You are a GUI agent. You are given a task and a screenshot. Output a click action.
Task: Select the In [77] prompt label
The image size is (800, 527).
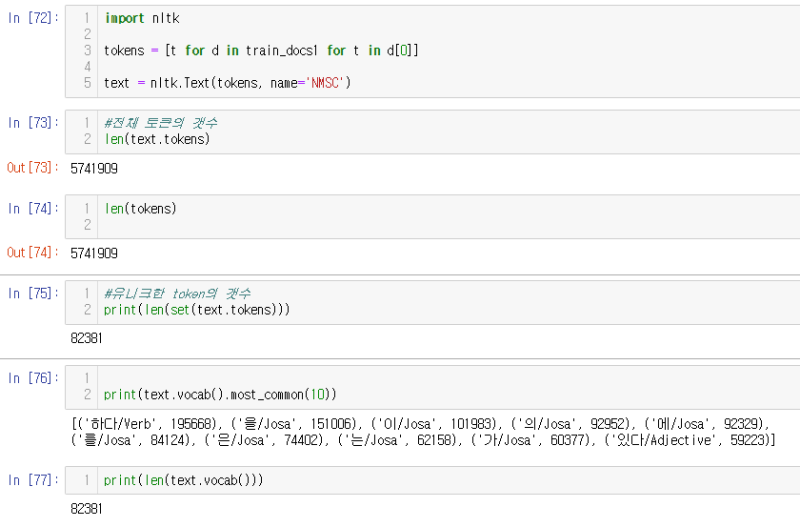[30, 479]
